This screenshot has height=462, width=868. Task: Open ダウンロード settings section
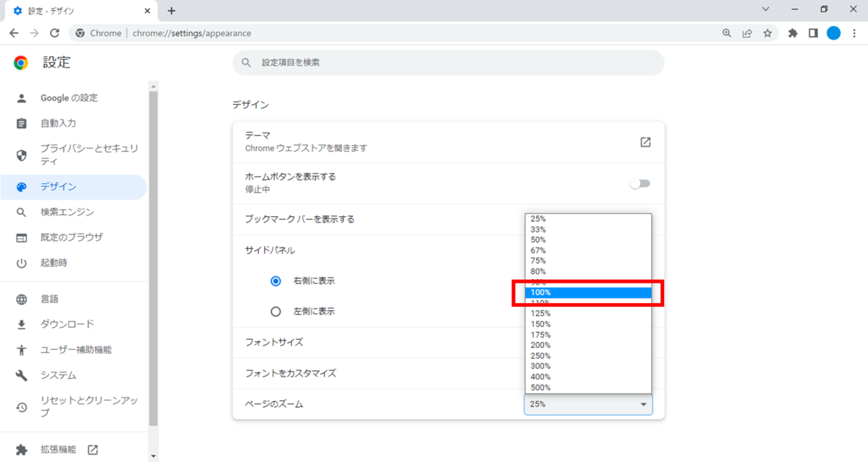click(74, 324)
